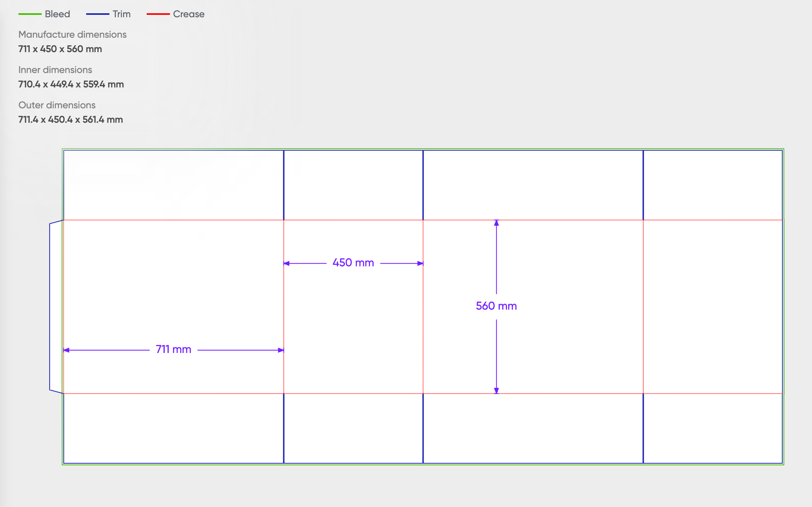Image resolution: width=812 pixels, height=507 pixels.
Task: Select the 711 x 450 x 560 mm value
Action: coord(60,49)
